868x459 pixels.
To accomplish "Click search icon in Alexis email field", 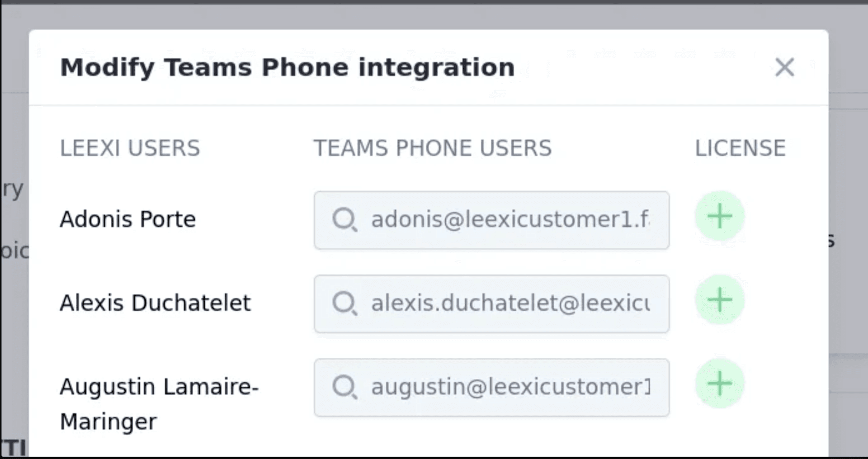I will tap(344, 303).
